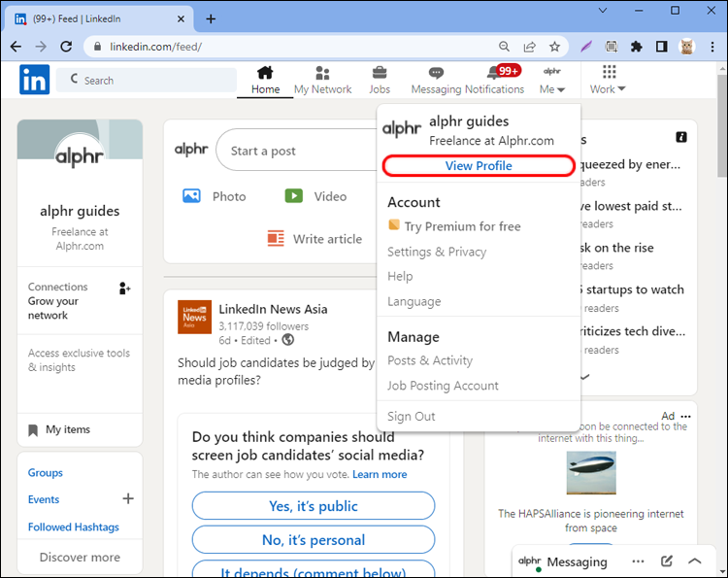Click the LinkedIn logo icon
Screen dimensions: 728x578
[x=34, y=80]
